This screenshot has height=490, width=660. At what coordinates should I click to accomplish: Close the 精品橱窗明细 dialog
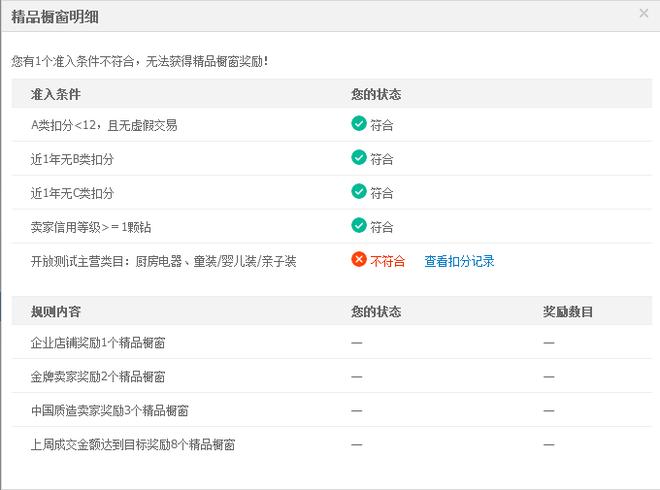click(644, 13)
